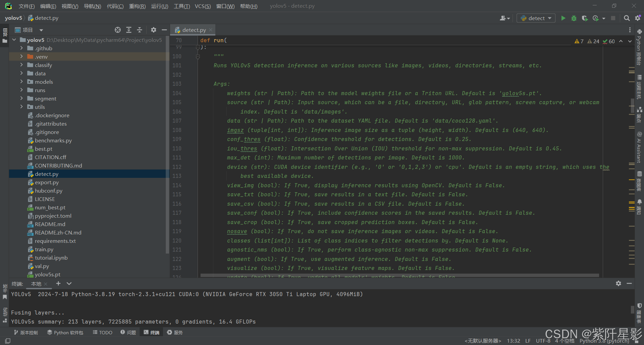Screen dimensions: 644x345
Task: Add a new terminal session
Action: pos(58,283)
